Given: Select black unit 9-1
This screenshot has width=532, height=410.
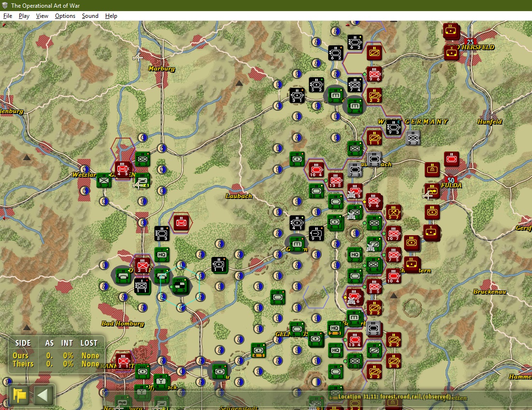Looking at the screenshot, I should point(316,234).
